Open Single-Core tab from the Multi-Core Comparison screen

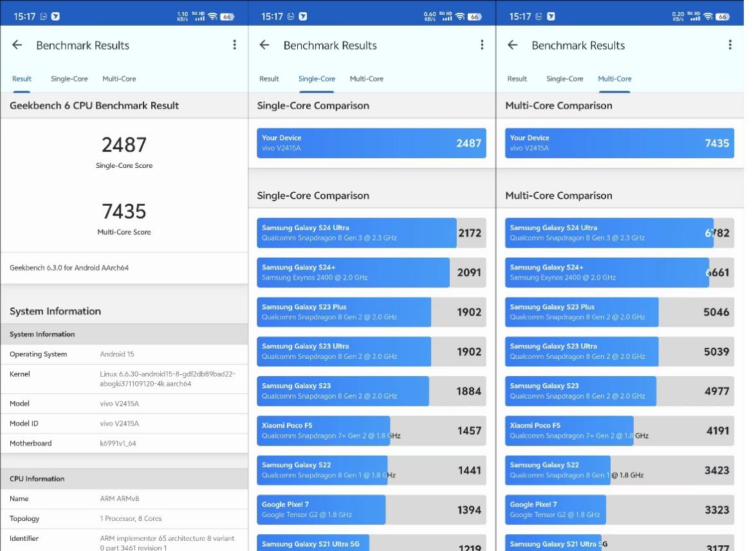[x=565, y=79]
